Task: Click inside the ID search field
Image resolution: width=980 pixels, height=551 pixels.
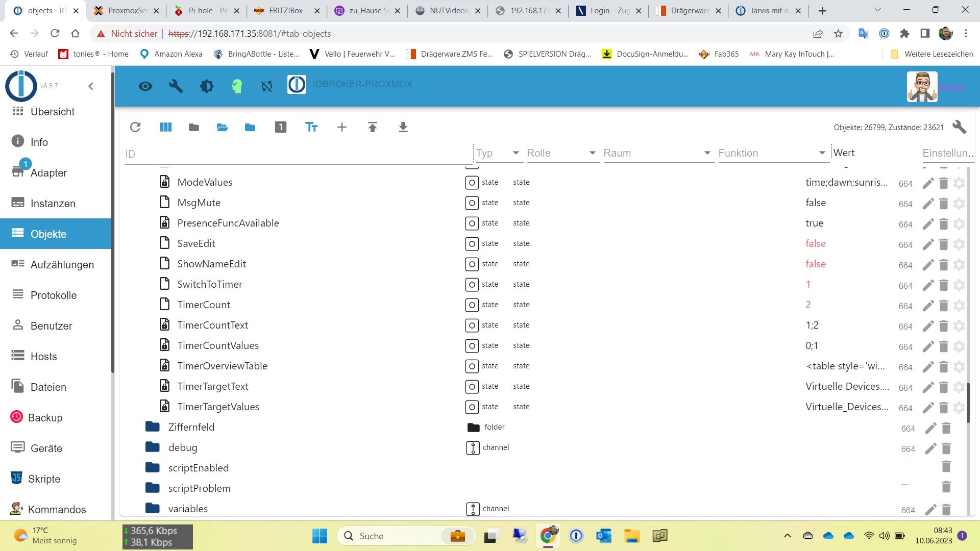Action: [296, 154]
